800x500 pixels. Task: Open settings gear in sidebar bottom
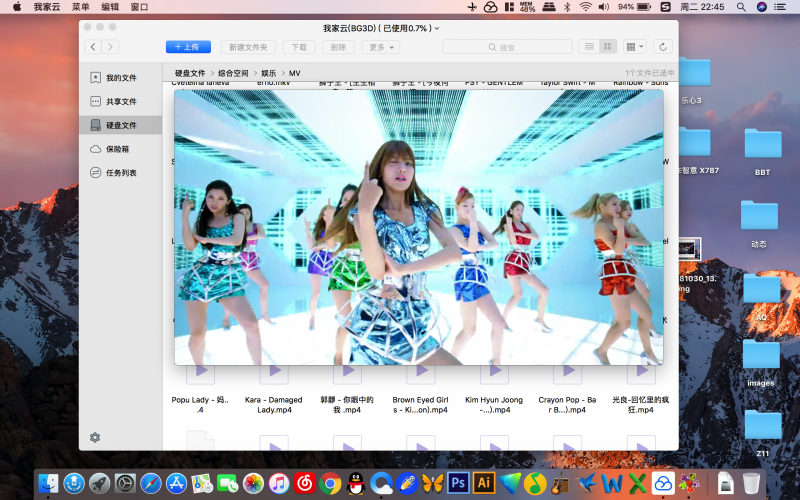click(95, 437)
